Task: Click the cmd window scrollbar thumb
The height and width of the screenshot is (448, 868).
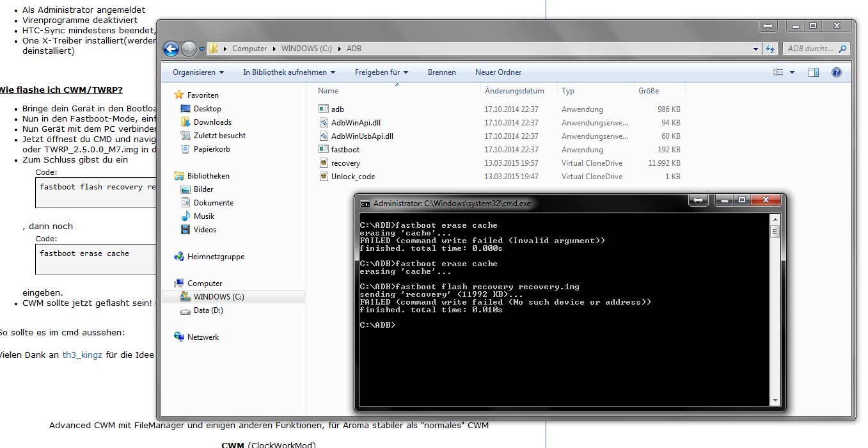Action: coord(775,231)
